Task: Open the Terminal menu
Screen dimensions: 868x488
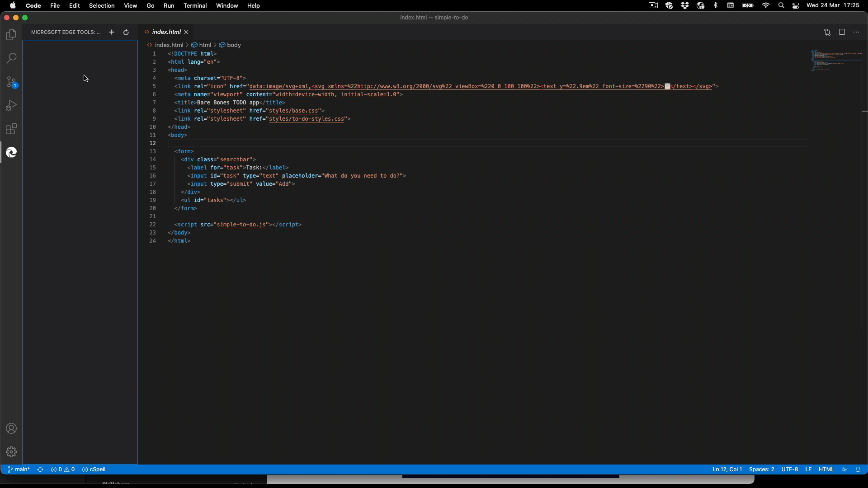Action: 195,5
